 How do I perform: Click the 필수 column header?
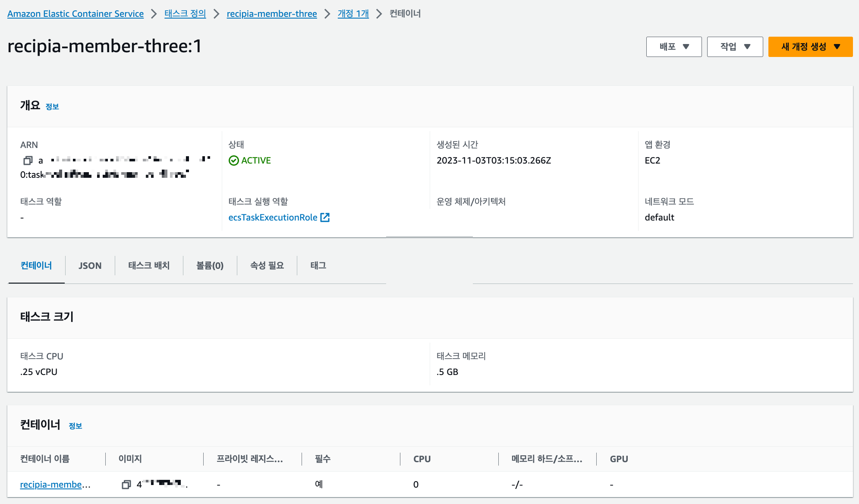coord(323,459)
